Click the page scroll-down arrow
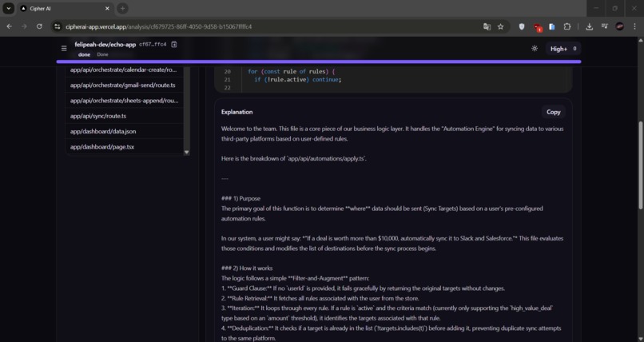This screenshot has width=644, height=342. tap(640, 339)
